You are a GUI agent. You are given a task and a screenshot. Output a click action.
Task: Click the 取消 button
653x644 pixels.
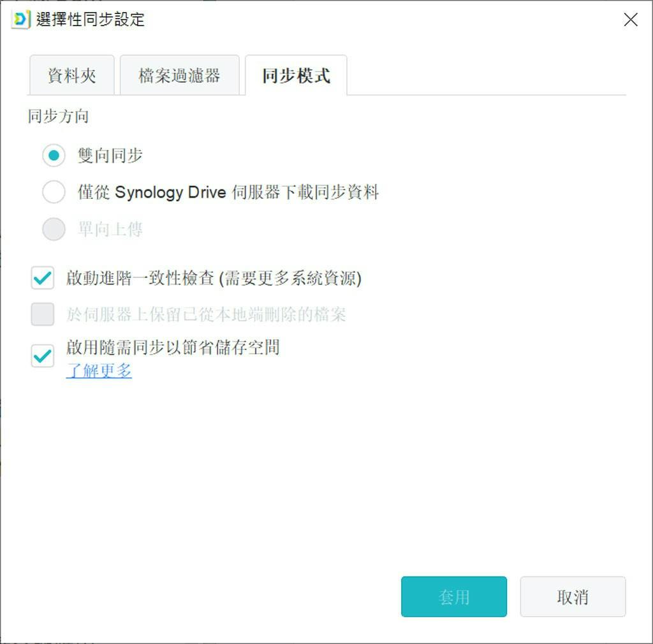pos(572,597)
